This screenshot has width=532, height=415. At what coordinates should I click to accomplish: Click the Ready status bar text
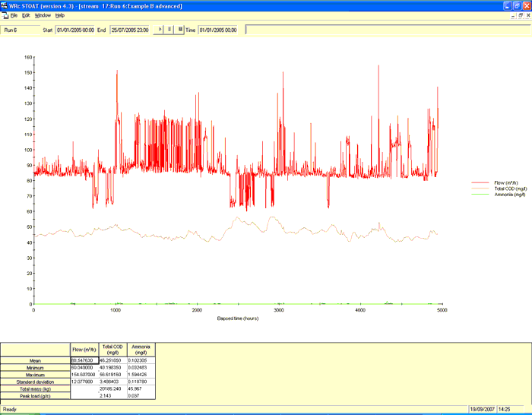(x=10, y=409)
